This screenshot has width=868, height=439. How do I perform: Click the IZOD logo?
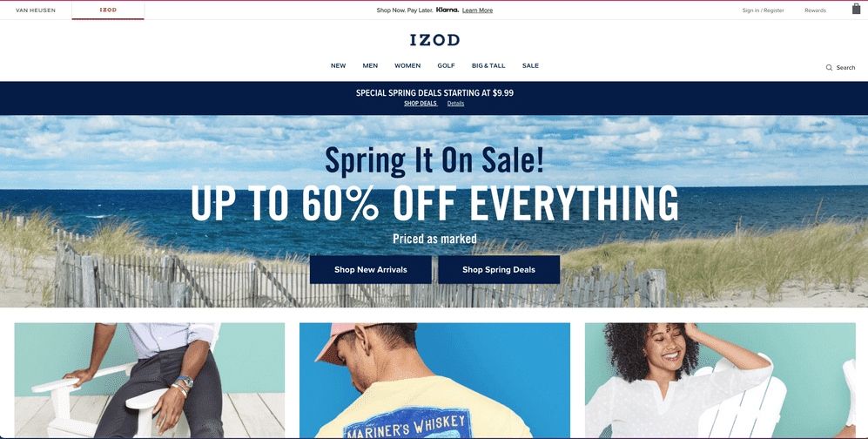(434, 40)
